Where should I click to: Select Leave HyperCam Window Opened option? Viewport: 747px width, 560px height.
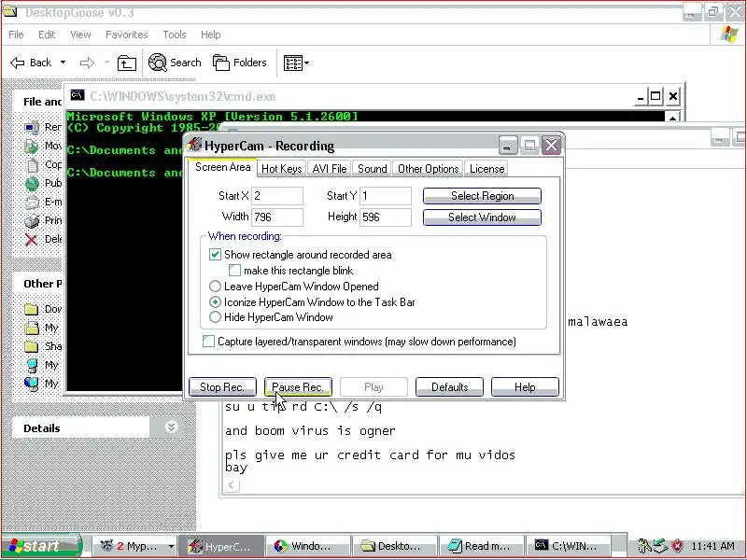click(x=215, y=287)
